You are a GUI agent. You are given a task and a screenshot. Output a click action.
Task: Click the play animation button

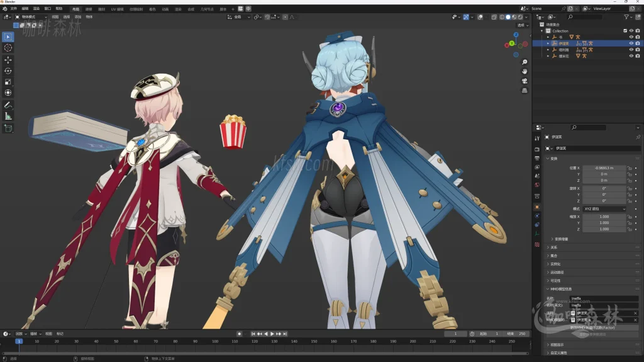272,334
